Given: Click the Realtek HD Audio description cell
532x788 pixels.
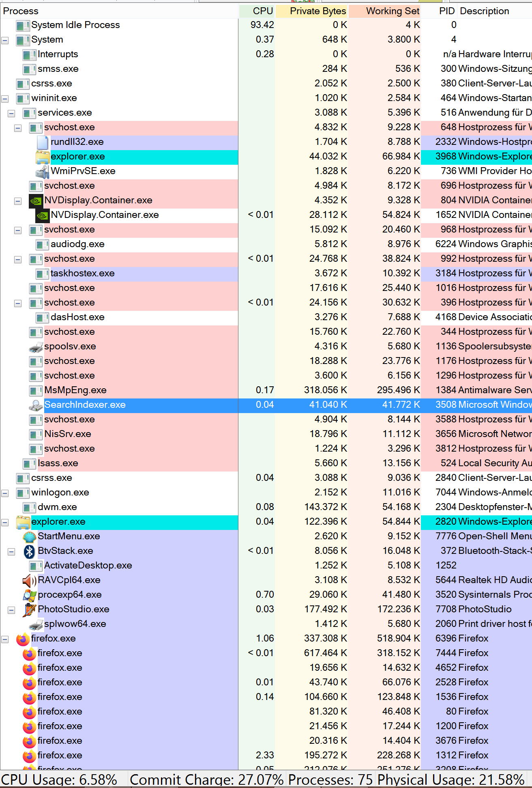Looking at the screenshot, I should pos(495,580).
